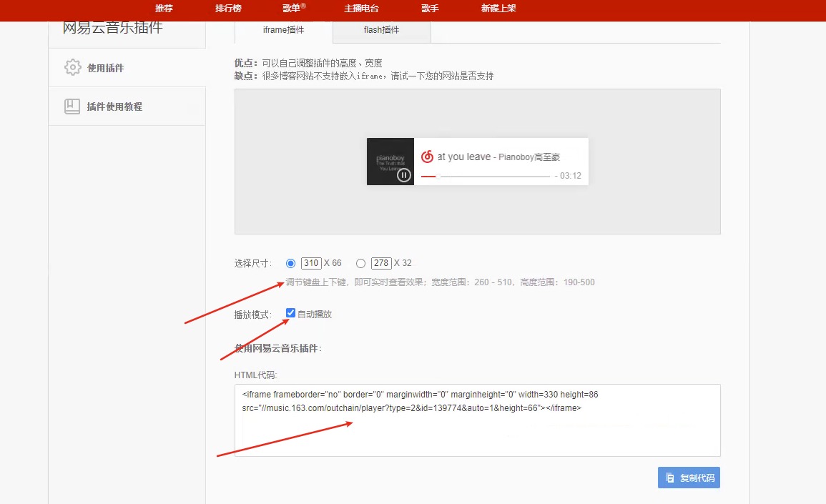Click the 网易云音乐插件 heading
Image resolution: width=826 pixels, height=504 pixels.
113,27
